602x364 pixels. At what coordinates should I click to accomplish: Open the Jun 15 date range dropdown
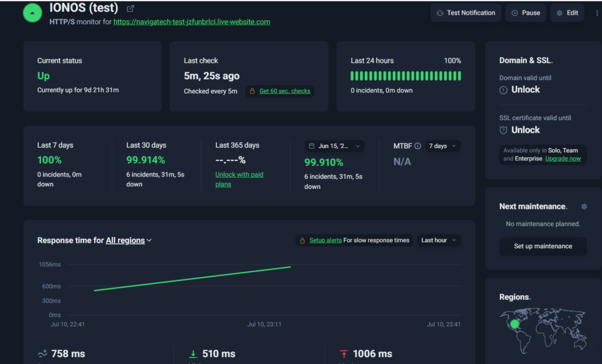[x=335, y=146]
